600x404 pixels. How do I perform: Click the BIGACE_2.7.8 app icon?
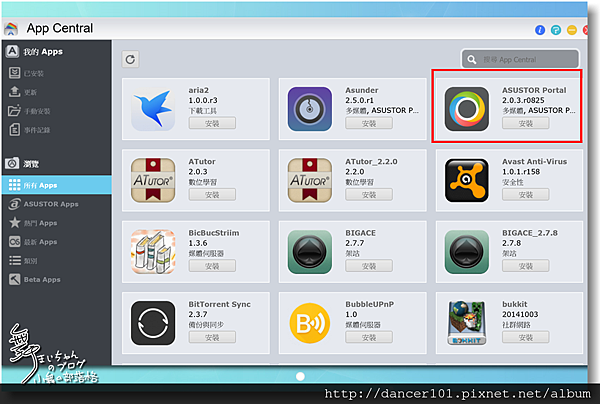pyautogui.click(x=467, y=252)
